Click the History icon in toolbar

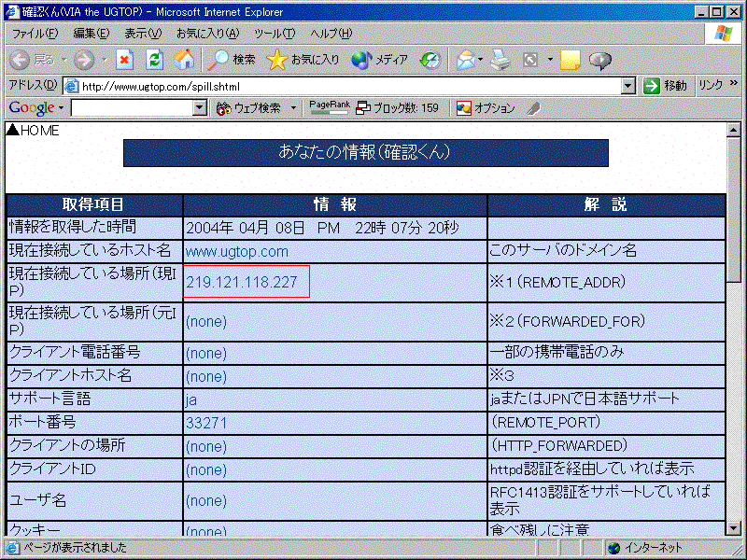point(430,60)
